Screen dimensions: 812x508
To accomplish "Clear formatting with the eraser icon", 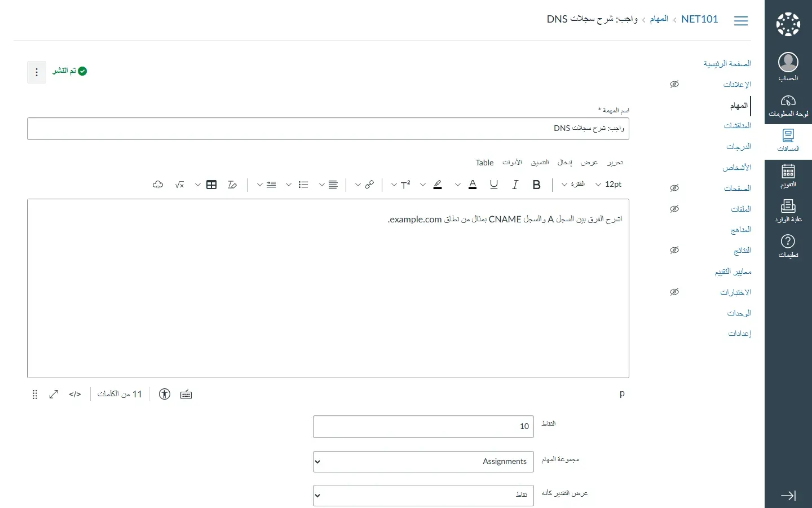I will coord(232,185).
